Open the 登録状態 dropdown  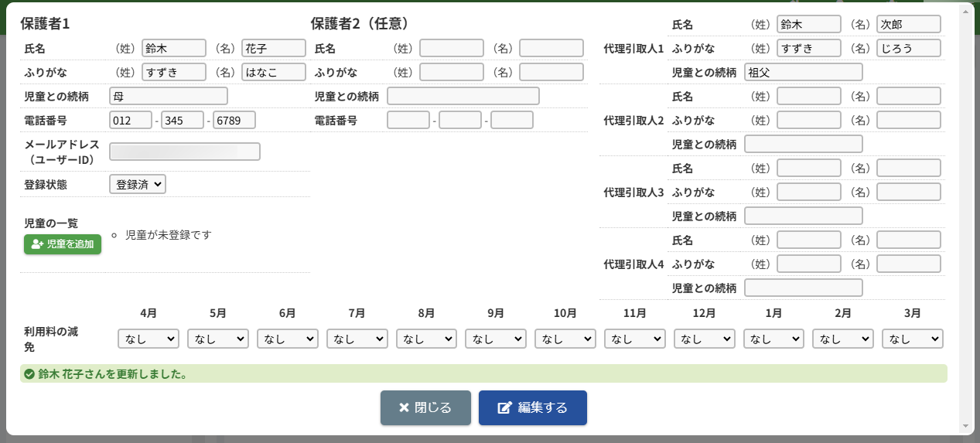click(138, 184)
